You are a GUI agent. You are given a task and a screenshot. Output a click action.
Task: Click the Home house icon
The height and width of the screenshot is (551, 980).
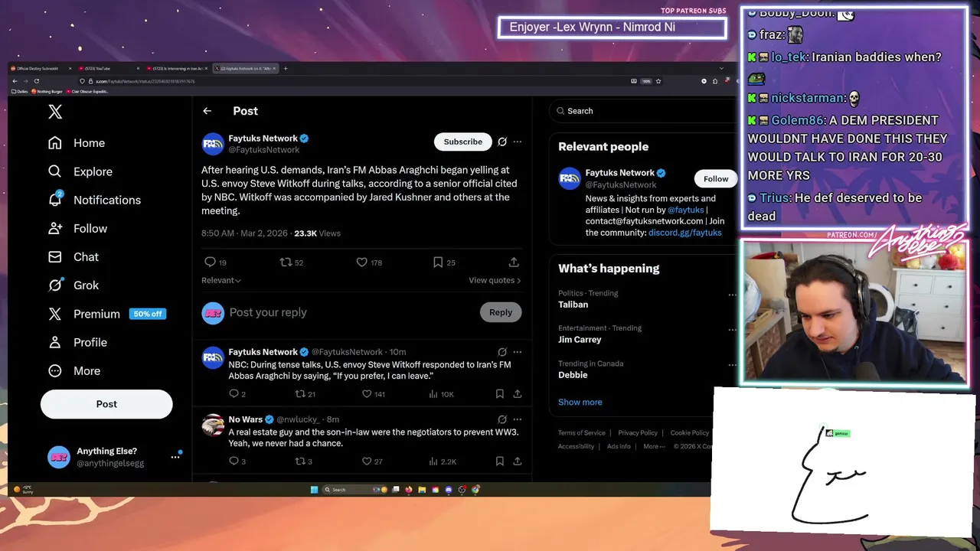click(55, 143)
